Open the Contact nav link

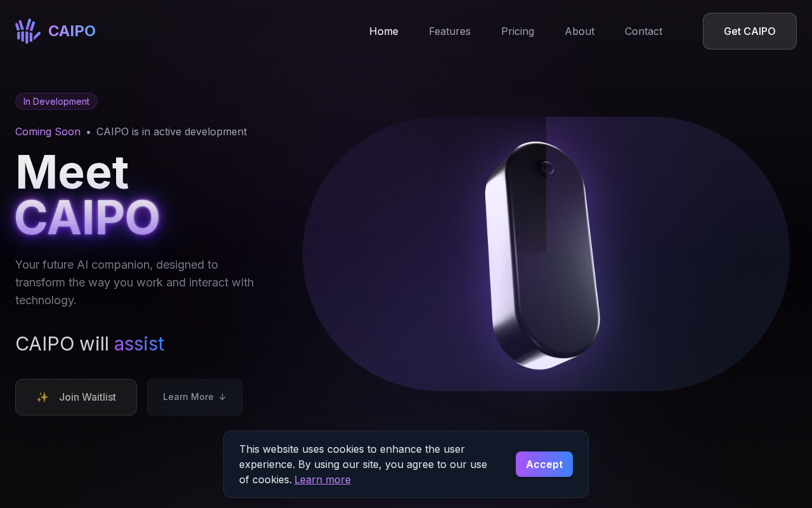tap(643, 31)
